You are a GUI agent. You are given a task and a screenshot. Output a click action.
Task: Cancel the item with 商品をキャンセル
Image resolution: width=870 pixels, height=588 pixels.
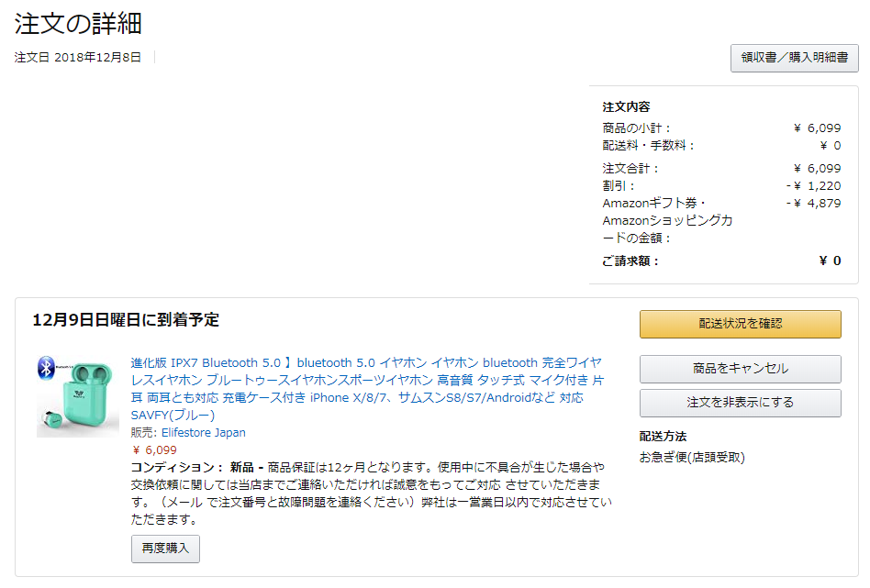[x=741, y=369]
